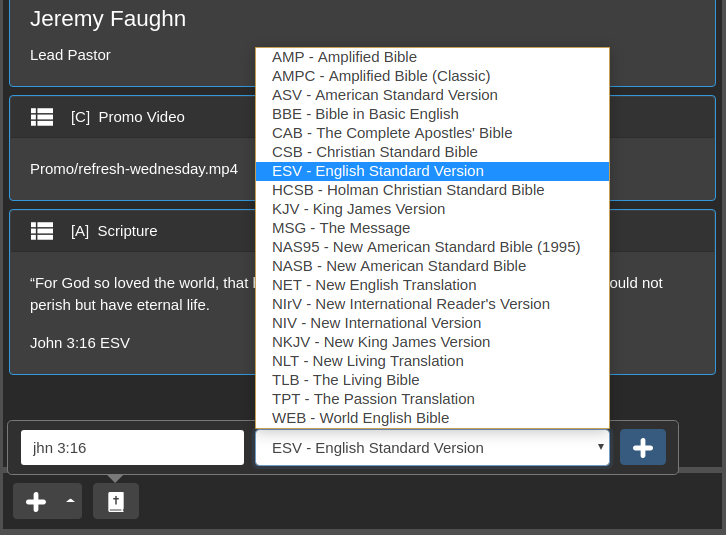Click the Bible scripture lookup icon button

click(116, 501)
